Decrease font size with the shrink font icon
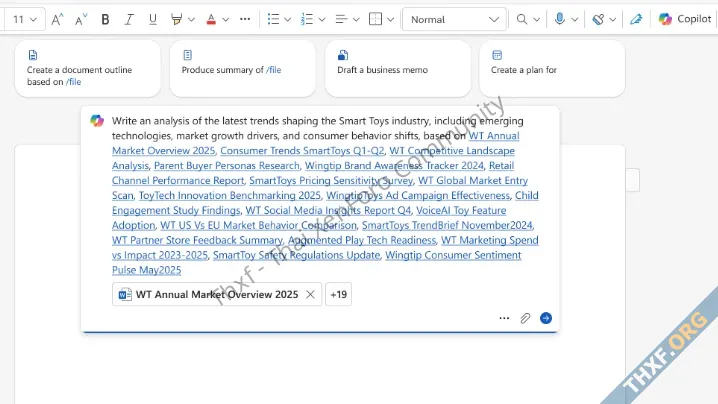The image size is (718, 404). click(x=81, y=19)
